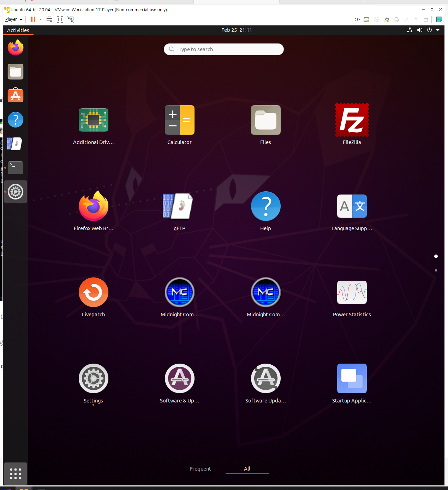This screenshot has height=490, width=448.
Task: Open gFTP from the dock
Action: click(14, 144)
